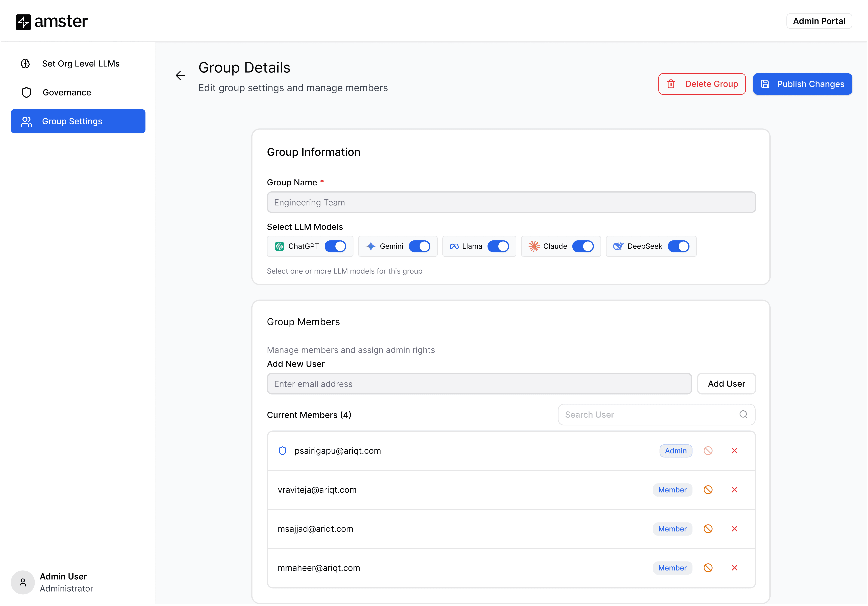Click the Admin User avatar icon
This screenshot has width=868, height=606.
[x=23, y=582]
